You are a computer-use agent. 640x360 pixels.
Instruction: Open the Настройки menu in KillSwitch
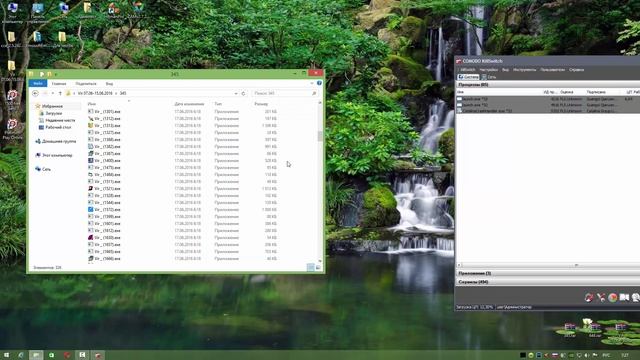489,70
